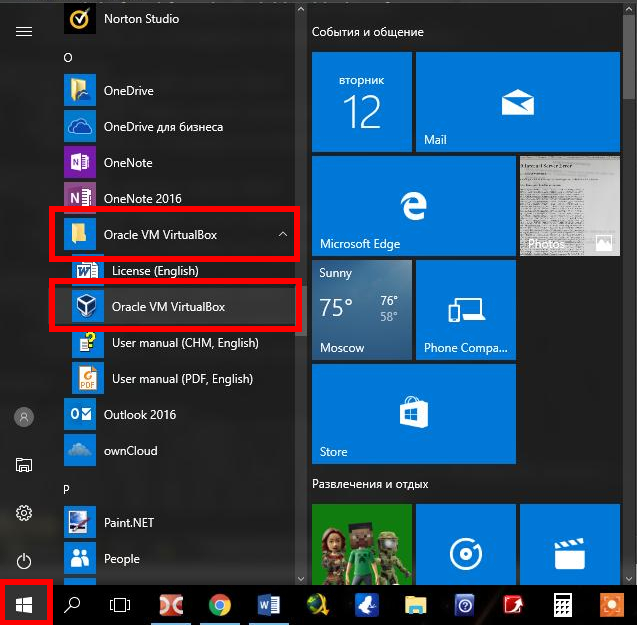Screen dimensions: 637x625
Task: Open the hamburger menu at top left
Action: pos(24,31)
